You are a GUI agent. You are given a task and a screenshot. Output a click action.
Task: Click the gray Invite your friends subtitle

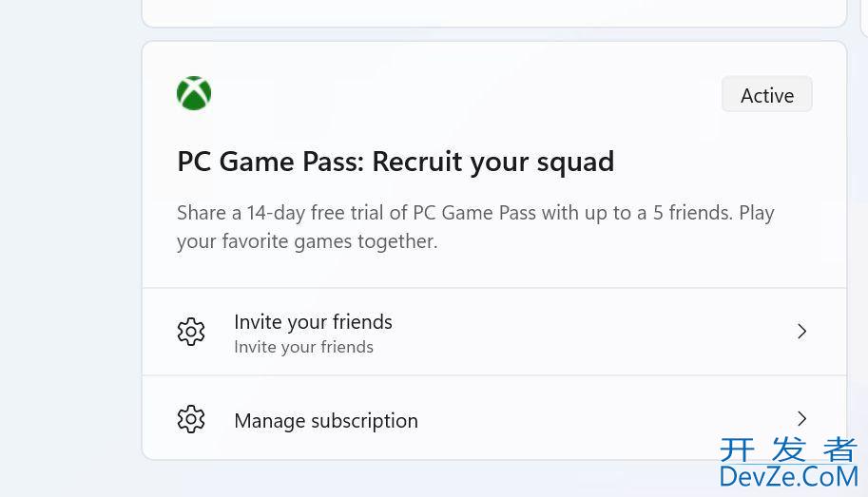point(303,347)
